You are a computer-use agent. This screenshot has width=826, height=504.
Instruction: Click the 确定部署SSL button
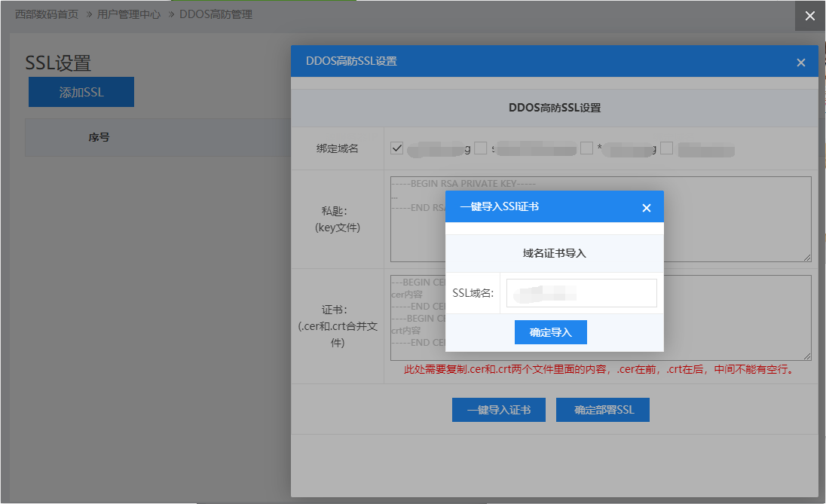click(602, 410)
